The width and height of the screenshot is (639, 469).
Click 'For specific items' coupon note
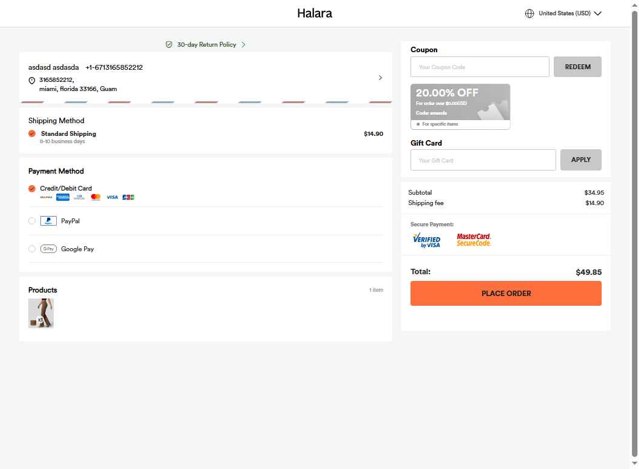pyautogui.click(x=440, y=124)
